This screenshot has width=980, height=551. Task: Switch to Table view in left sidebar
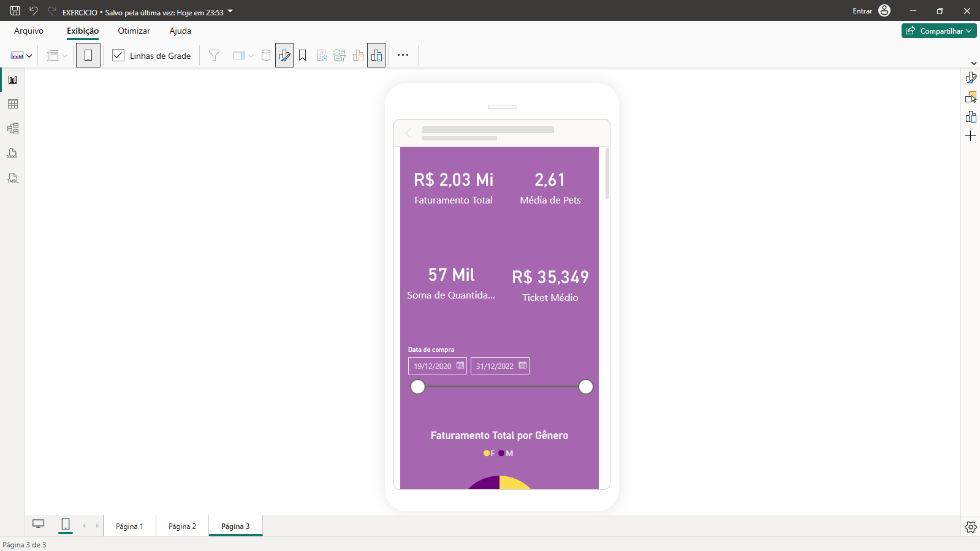(13, 104)
